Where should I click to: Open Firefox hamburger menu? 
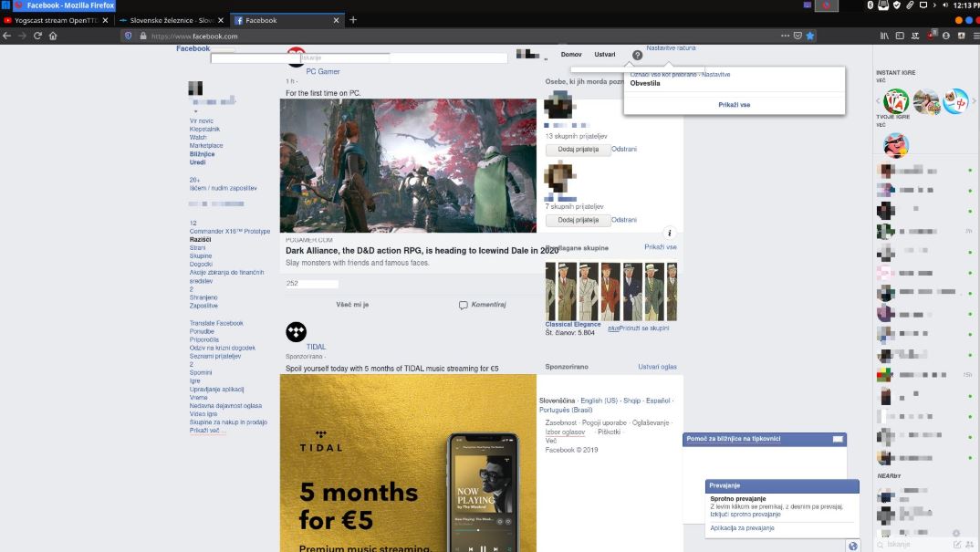pyautogui.click(x=975, y=36)
